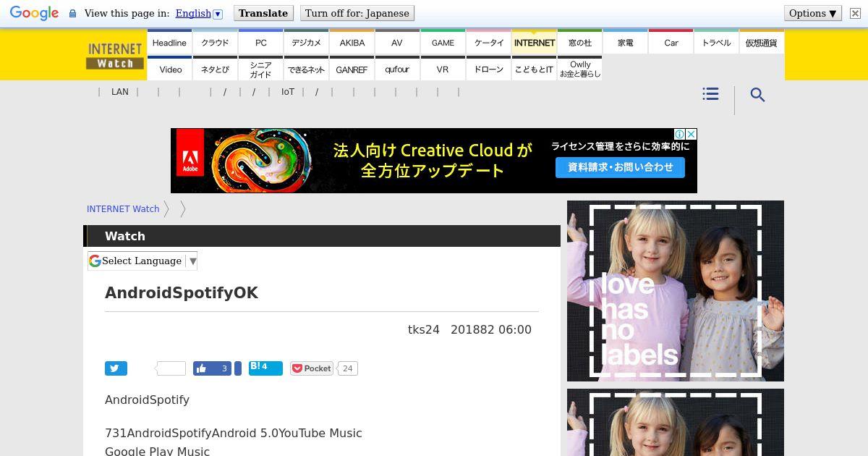Screen dimensions: 868x456
Task: Click the LAN sub-navigation link
Action: (x=120, y=92)
